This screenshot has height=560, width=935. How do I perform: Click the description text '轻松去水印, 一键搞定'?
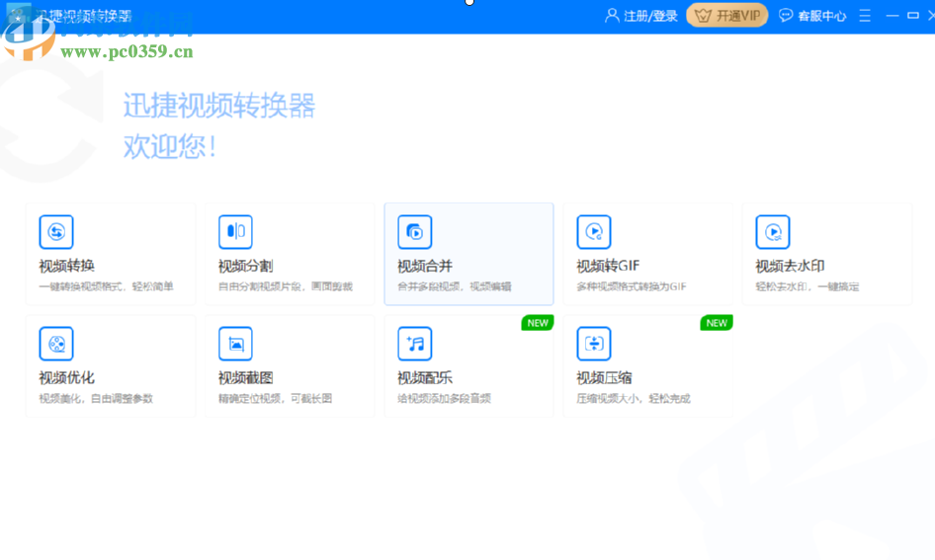click(807, 287)
